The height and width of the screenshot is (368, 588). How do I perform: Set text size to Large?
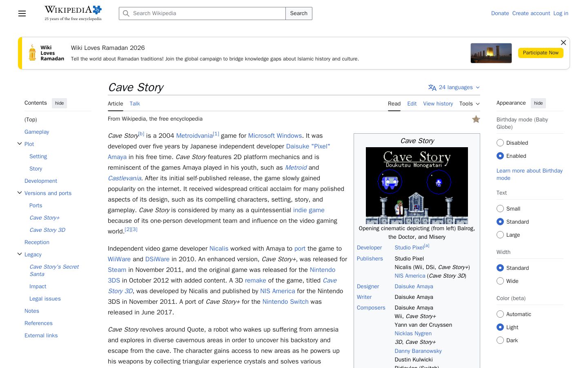pos(500,235)
